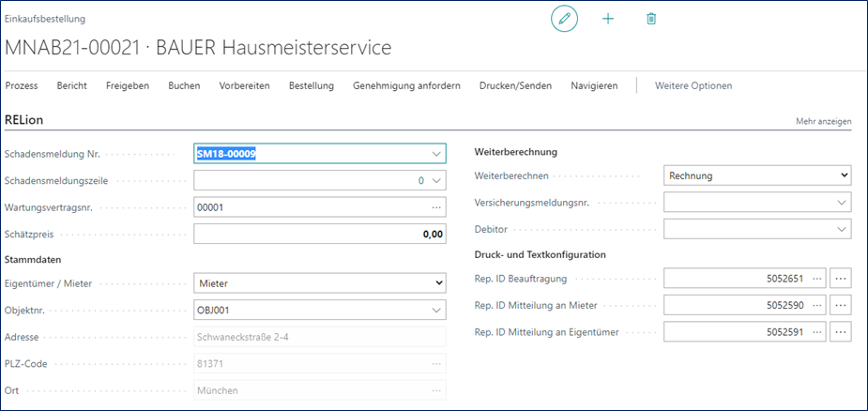Click the Druck- und Textkonfiguration heading
The image size is (868, 411).
541,255
